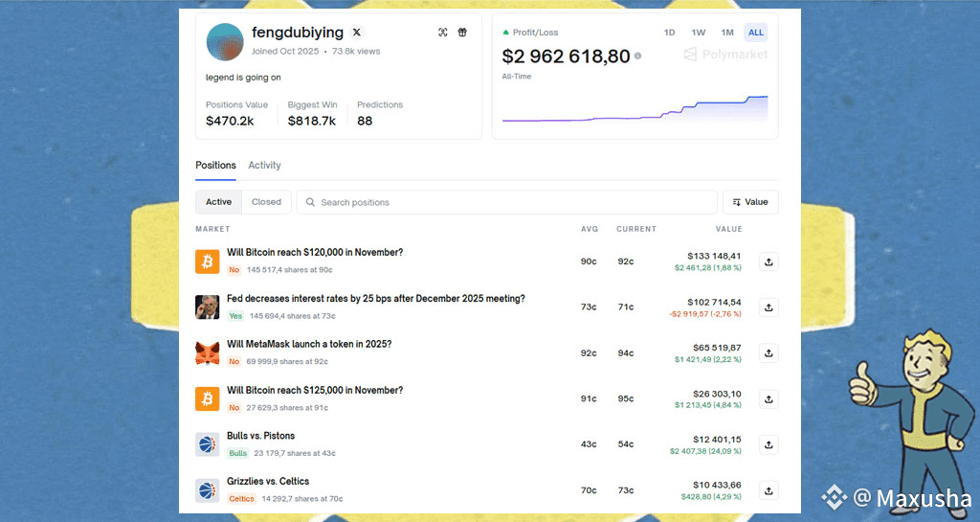Click the fengdubiying username
This screenshot has width=980, height=522.
point(298,32)
